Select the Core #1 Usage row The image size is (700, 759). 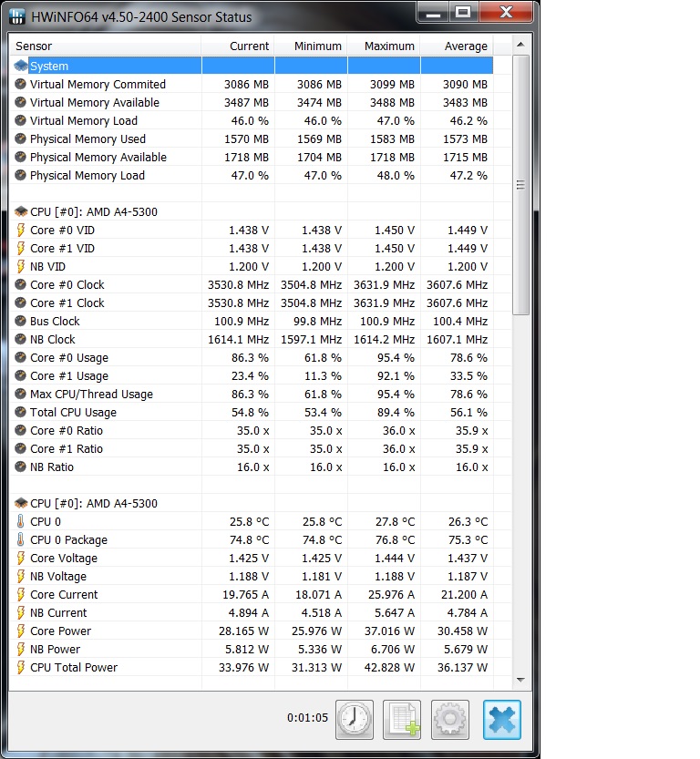[252, 375]
